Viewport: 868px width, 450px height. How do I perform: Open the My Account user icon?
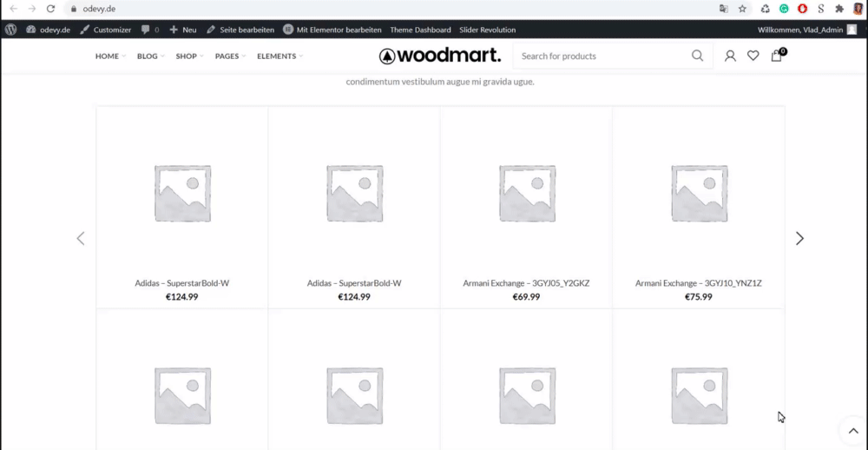730,56
